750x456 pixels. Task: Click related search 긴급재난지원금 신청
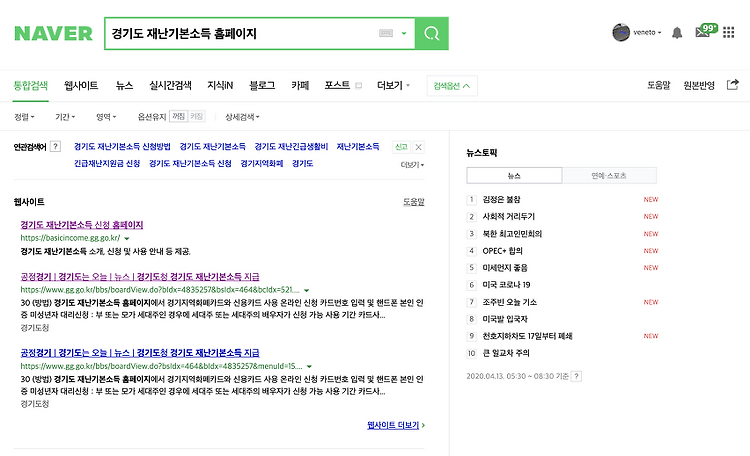(107, 164)
